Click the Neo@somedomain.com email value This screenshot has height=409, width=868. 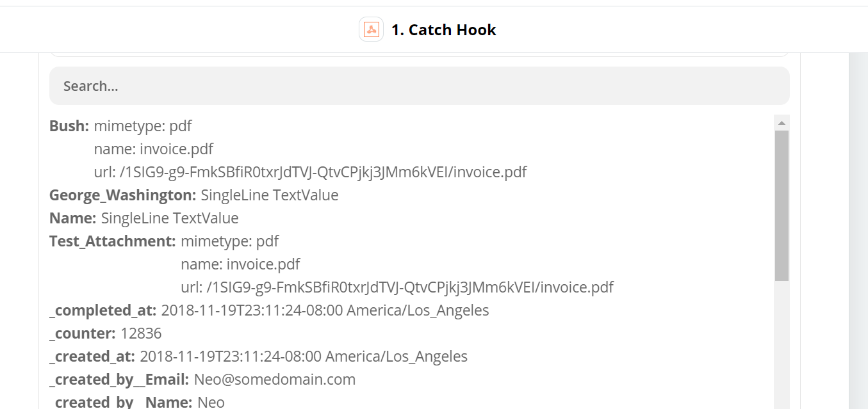click(275, 379)
